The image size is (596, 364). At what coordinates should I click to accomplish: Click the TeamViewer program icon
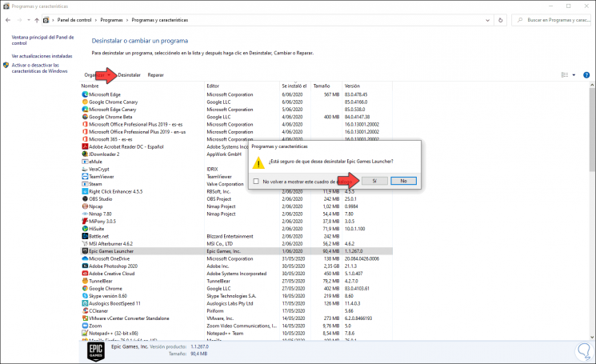[85, 176]
